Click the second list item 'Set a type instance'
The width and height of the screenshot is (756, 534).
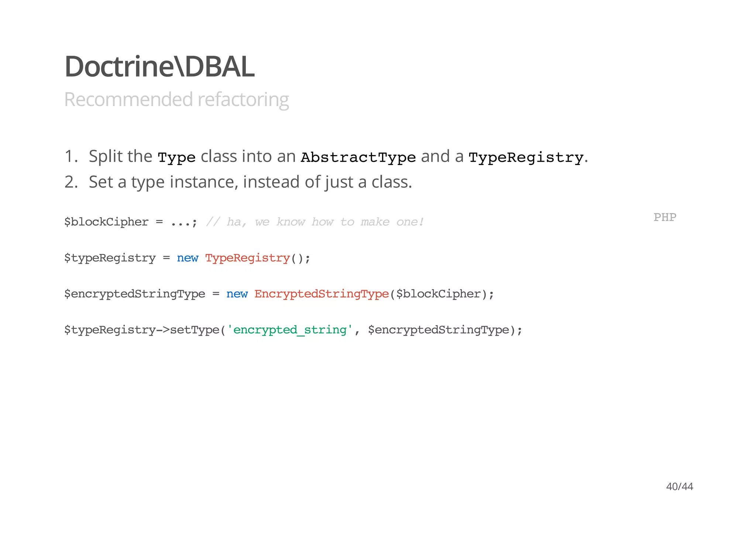pos(238,182)
